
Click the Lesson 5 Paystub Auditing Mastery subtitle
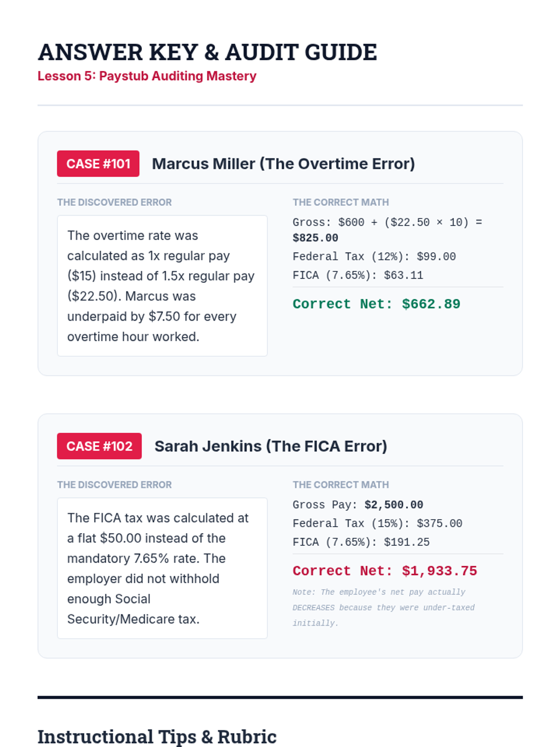(x=147, y=76)
